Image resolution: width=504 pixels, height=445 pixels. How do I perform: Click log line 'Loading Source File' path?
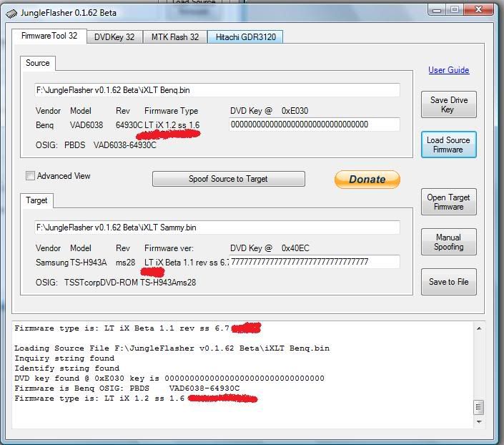click(x=172, y=348)
